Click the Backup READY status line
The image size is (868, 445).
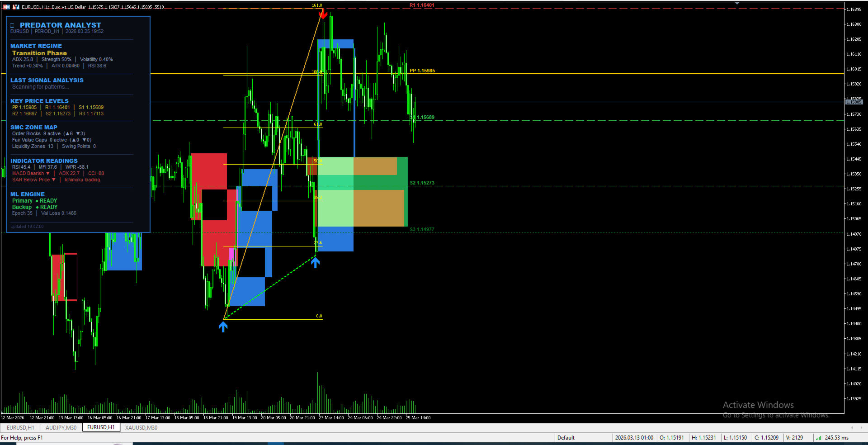(x=35, y=207)
